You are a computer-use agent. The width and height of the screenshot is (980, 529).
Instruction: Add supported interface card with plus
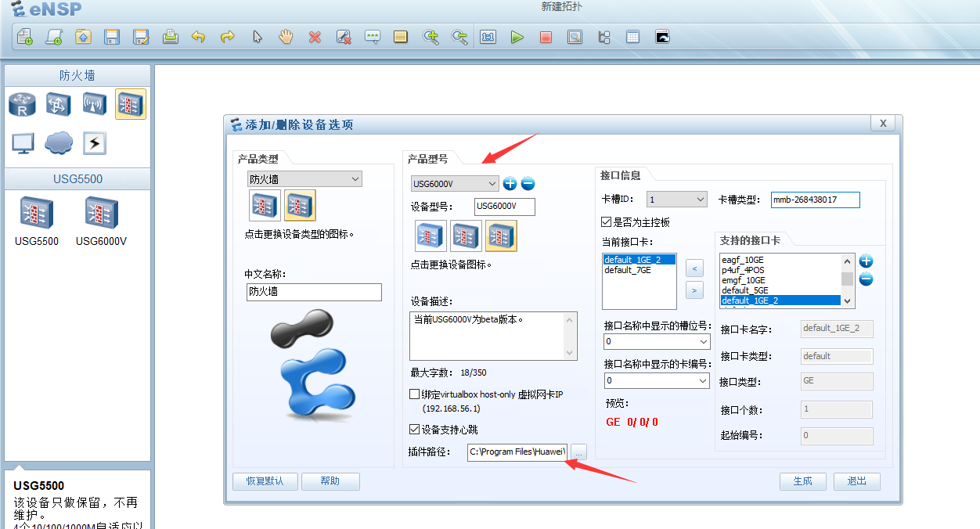click(x=867, y=261)
